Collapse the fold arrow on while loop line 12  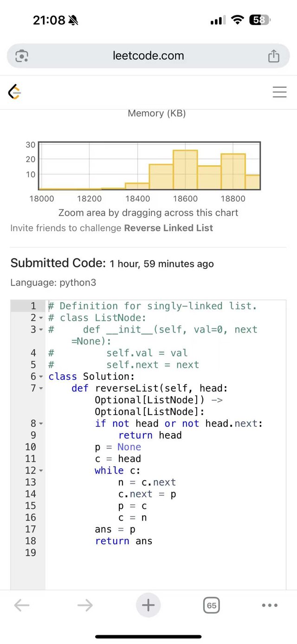[40, 470]
